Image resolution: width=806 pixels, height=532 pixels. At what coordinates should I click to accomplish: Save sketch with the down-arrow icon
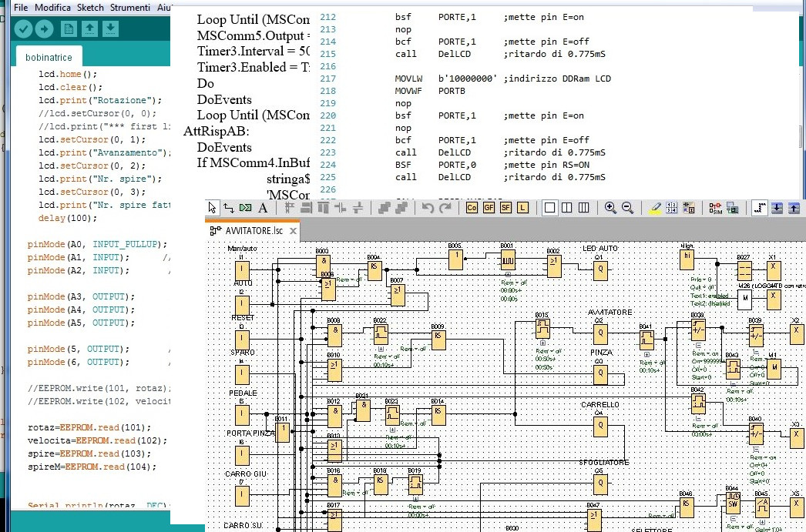click(111, 29)
